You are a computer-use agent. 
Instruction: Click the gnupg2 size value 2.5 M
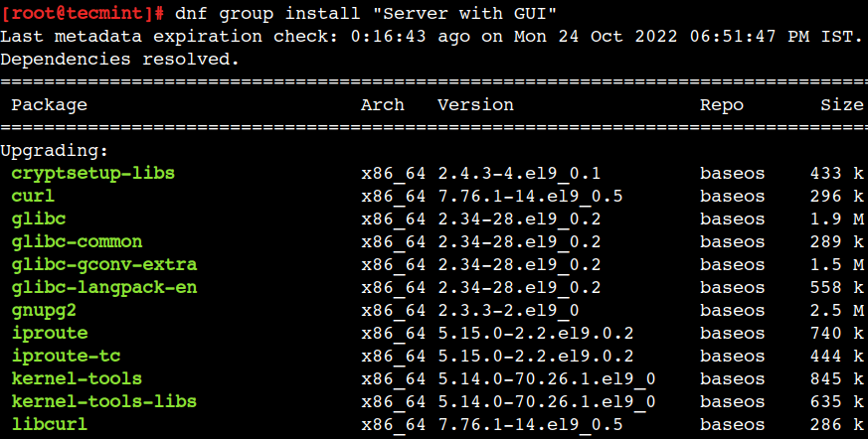click(836, 311)
